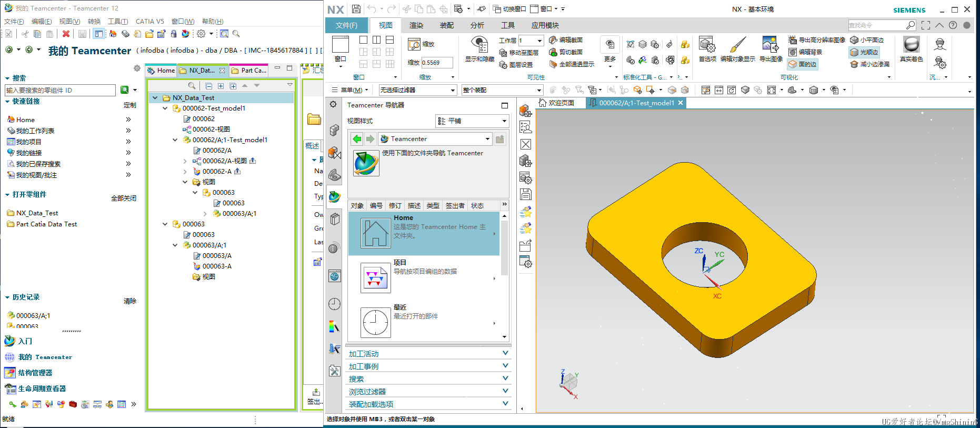Click the 显示和隐藏 show/hide icon in NX
The width and height of the screenshot is (980, 428).
(x=479, y=45)
